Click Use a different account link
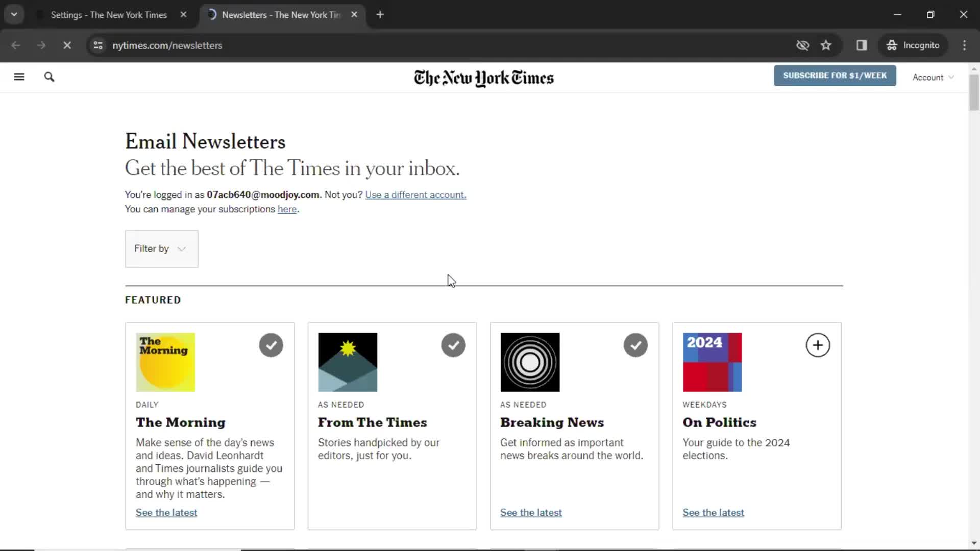The width and height of the screenshot is (980, 551). point(415,194)
